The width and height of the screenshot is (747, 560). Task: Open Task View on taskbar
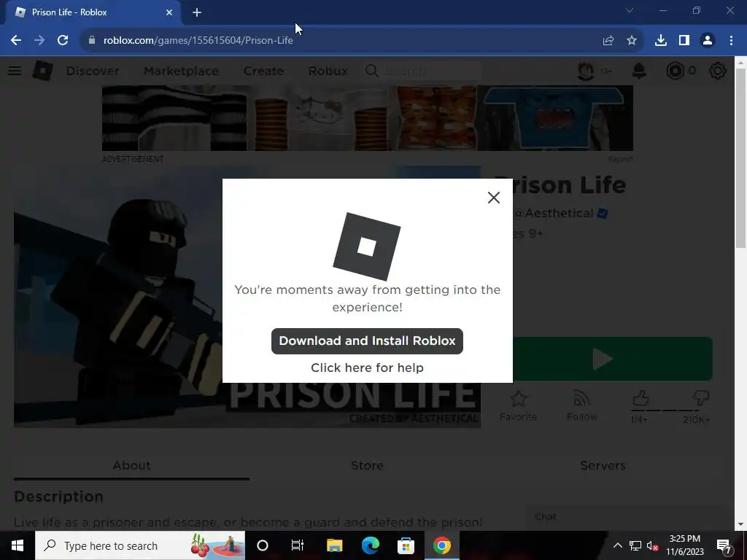298,545
